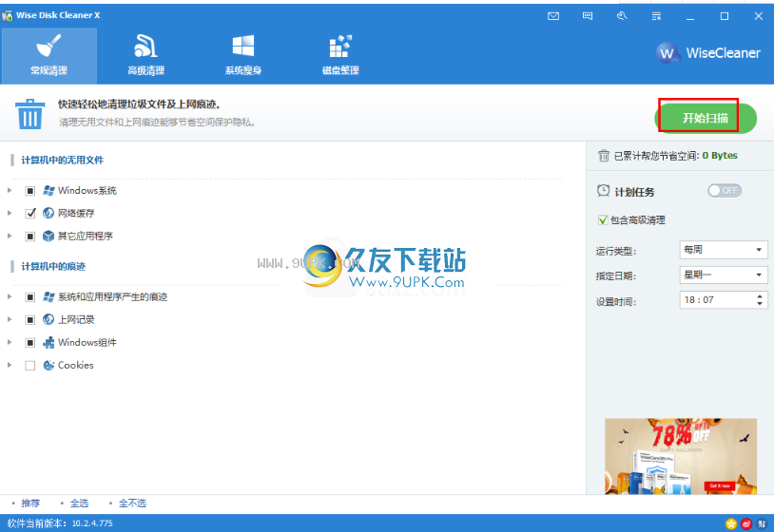Click the Windows flag icon beside 系统和应用程序产生的痕迹
Screen dimensions: 774x532
click(48, 296)
